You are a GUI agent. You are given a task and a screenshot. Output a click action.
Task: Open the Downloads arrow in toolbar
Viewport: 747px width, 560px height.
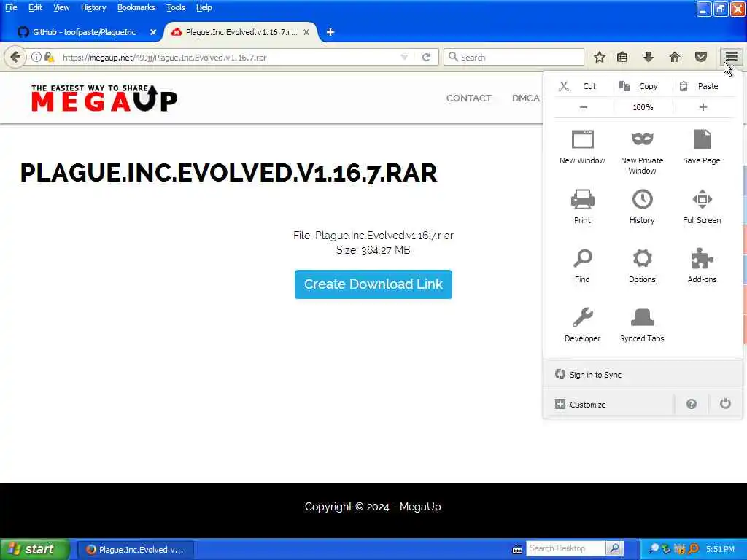coord(648,58)
